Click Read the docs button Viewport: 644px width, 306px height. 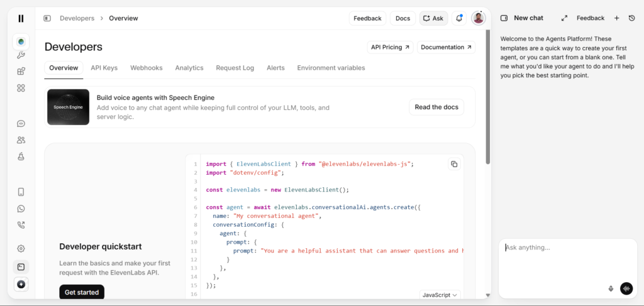click(436, 107)
